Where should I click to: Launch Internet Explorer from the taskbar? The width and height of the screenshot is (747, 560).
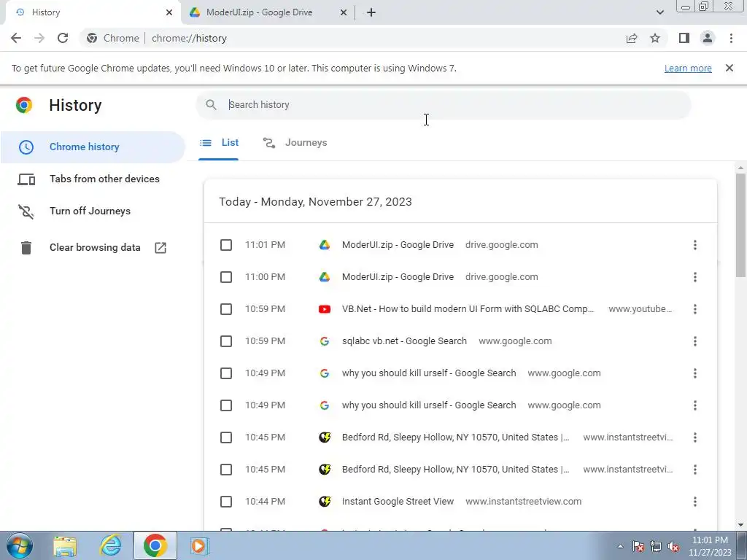click(x=111, y=545)
